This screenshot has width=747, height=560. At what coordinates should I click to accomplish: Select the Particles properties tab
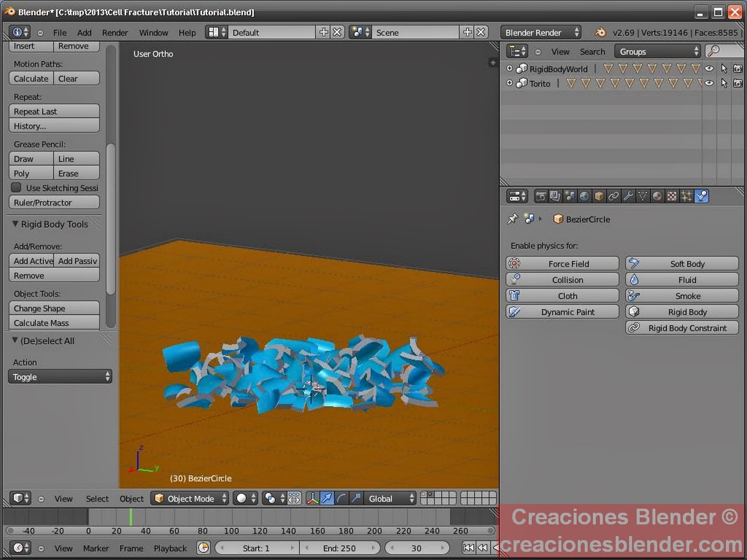click(687, 196)
